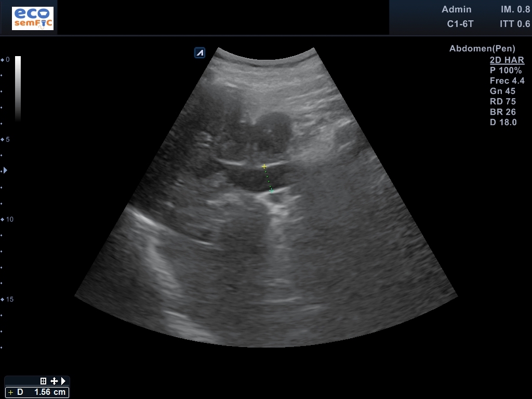Click the eco semFYC logo
This screenshot has width=532, height=399.
pyautogui.click(x=33, y=18)
